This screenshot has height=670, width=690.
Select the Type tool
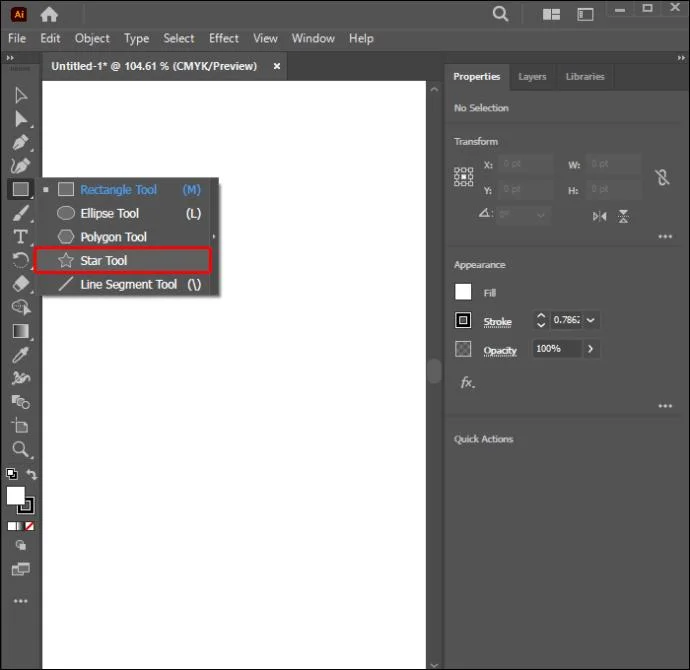[20, 237]
